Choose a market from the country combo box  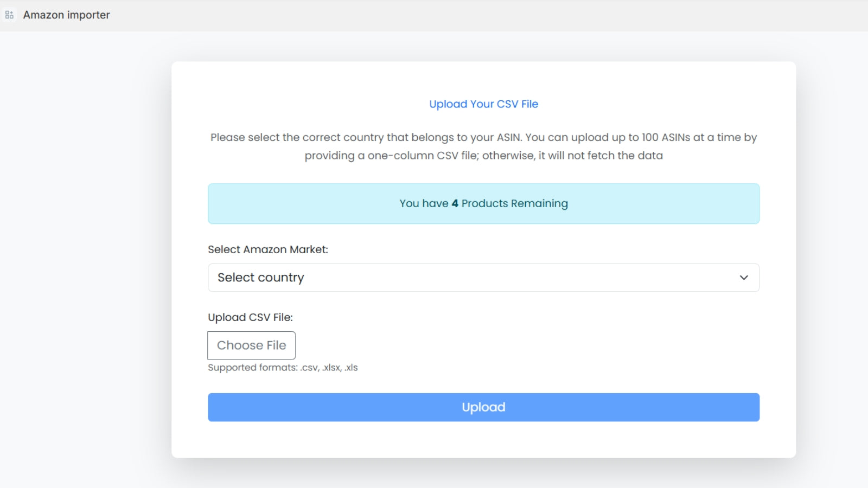pos(483,277)
